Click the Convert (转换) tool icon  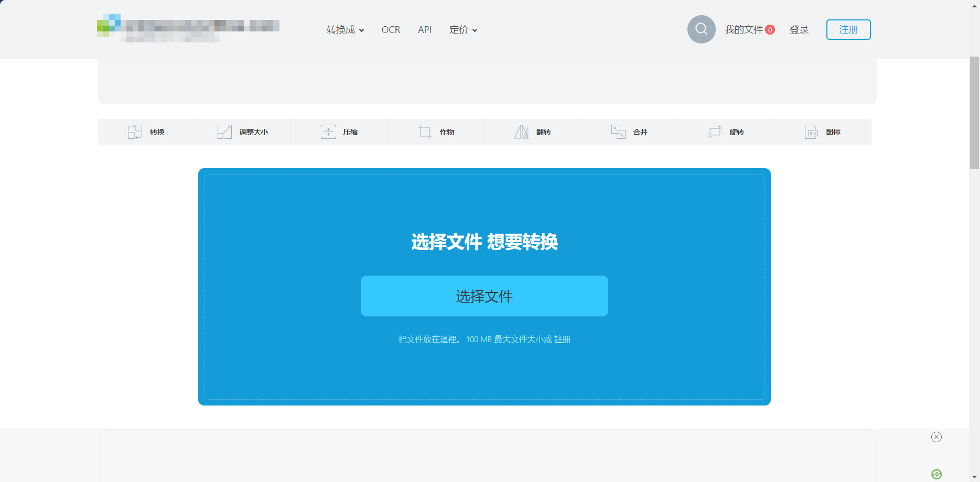pyautogui.click(x=135, y=132)
